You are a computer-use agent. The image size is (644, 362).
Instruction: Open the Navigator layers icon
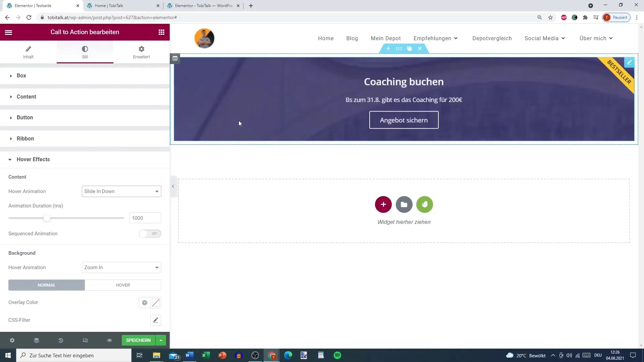37,340
